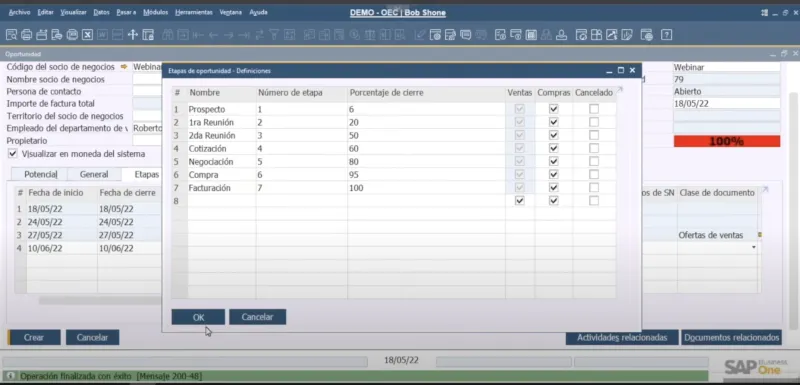This screenshot has height=385, width=800.
Task: Switch to the General tab
Action: 94,174
